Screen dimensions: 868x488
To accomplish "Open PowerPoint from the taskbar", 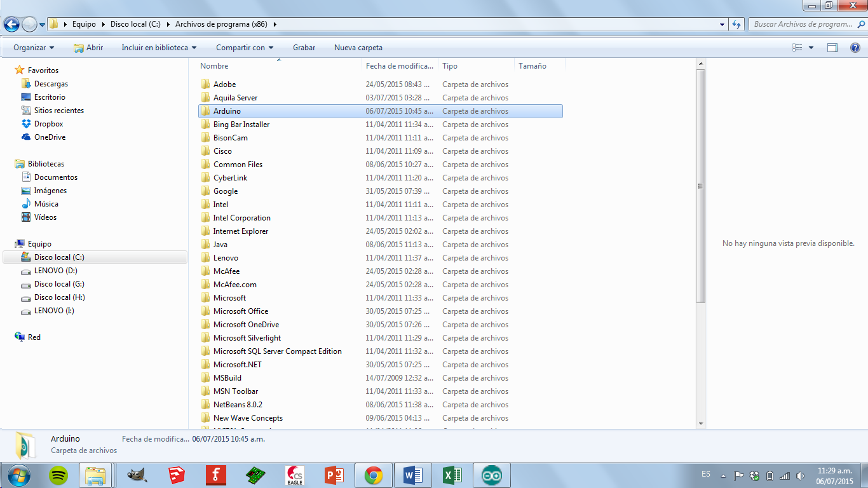I will tap(334, 475).
